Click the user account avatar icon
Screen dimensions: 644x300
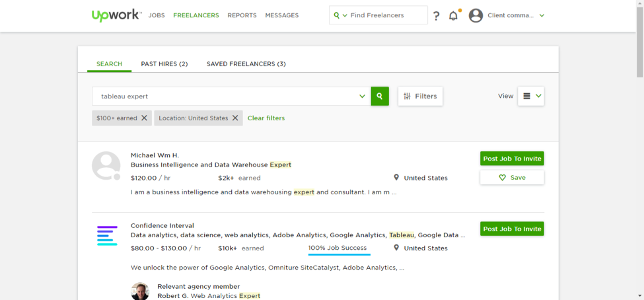click(476, 16)
